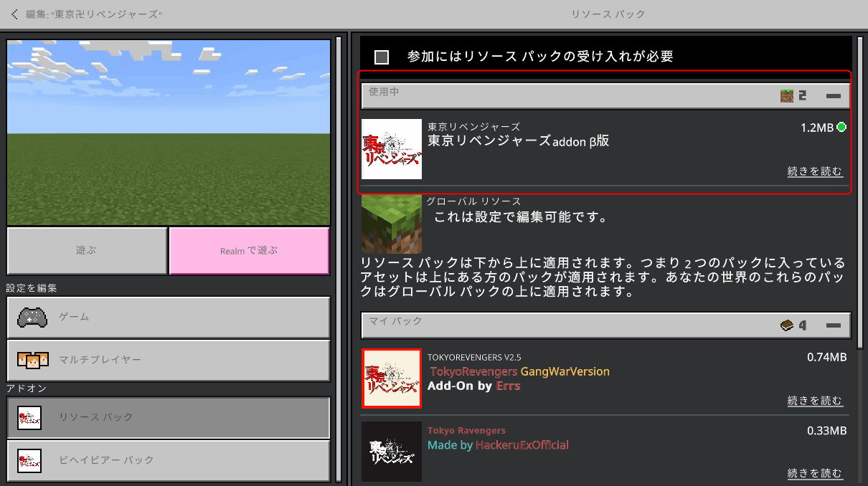
Task: Click the global resources grass block icon
Action: pos(392,223)
